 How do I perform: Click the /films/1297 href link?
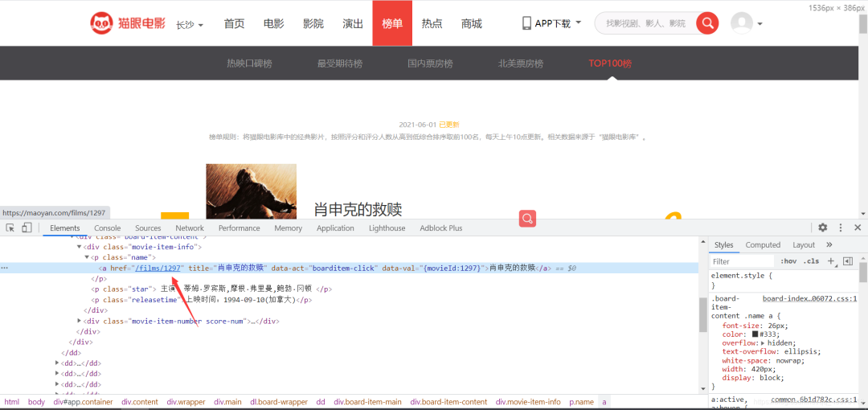159,268
